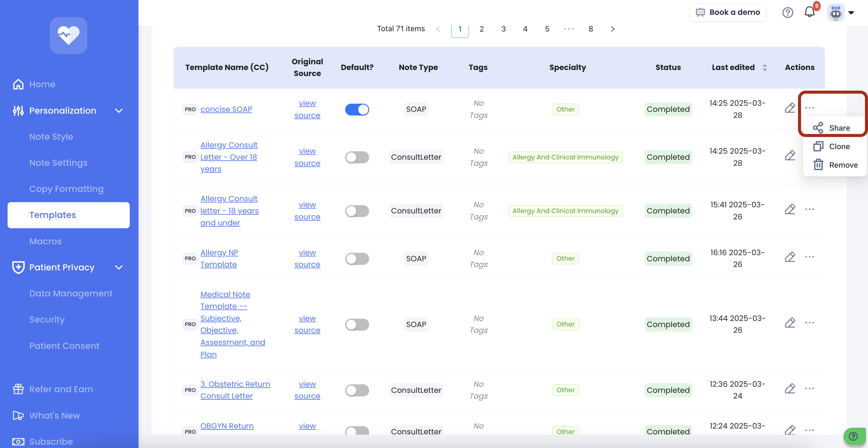Open the green help widget at bottom right
Image resolution: width=868 pixels, height=448 pixels.
point(853,436)
